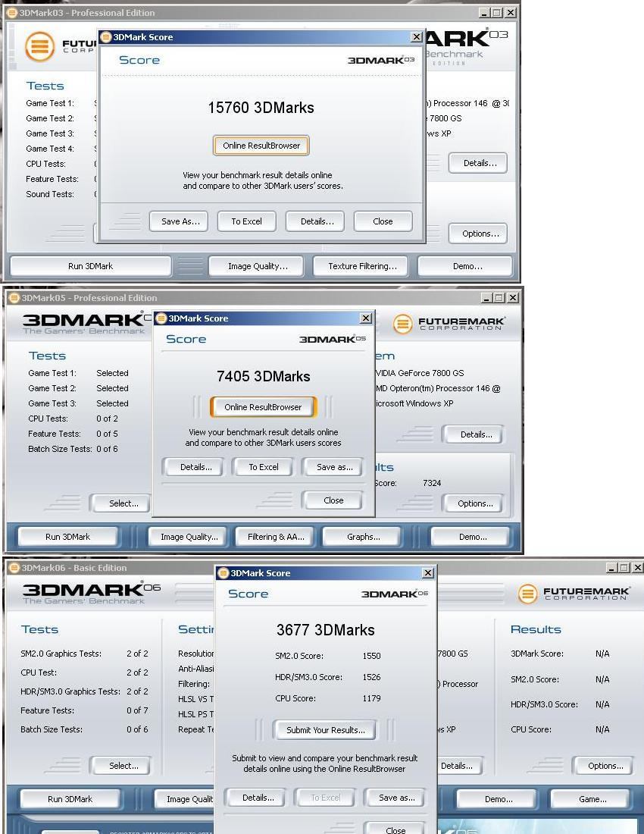Click Close in 3DMark05 score dialog
Image resolution: width=644 pixels, height=834 pixels.
coord(333,500)
